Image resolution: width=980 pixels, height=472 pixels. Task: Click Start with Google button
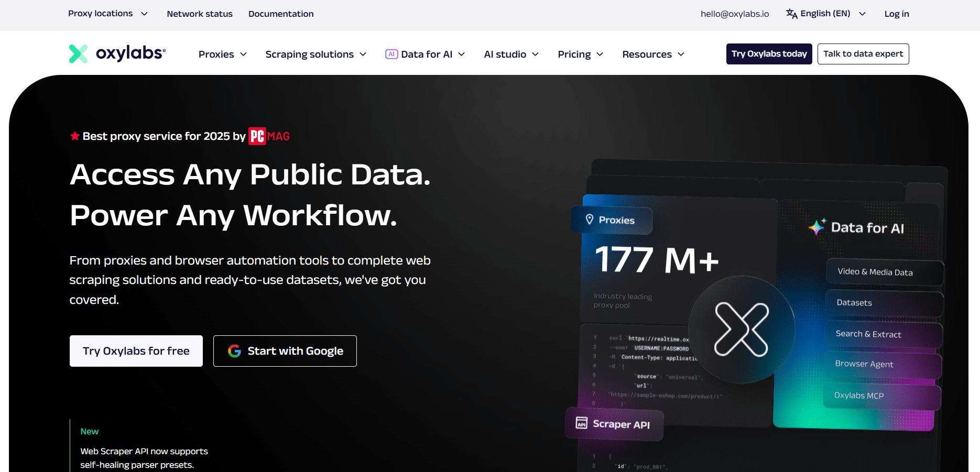tap(285, 351)
